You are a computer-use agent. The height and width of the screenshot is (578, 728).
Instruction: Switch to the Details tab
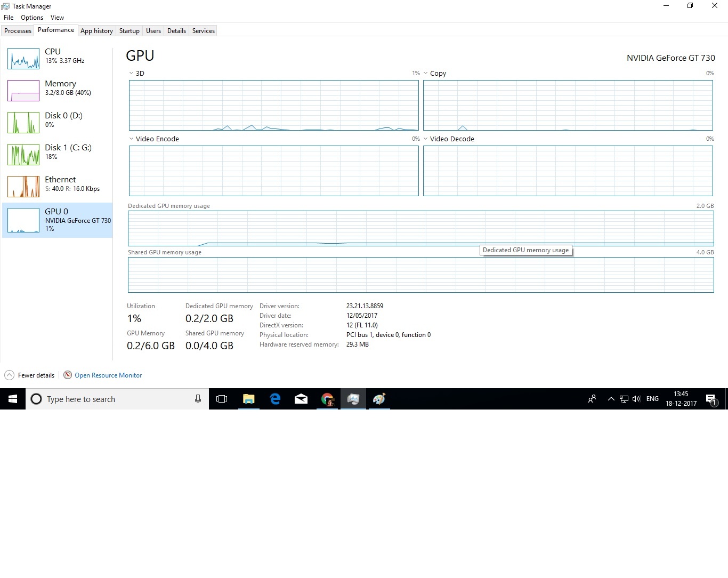point(176,31)
